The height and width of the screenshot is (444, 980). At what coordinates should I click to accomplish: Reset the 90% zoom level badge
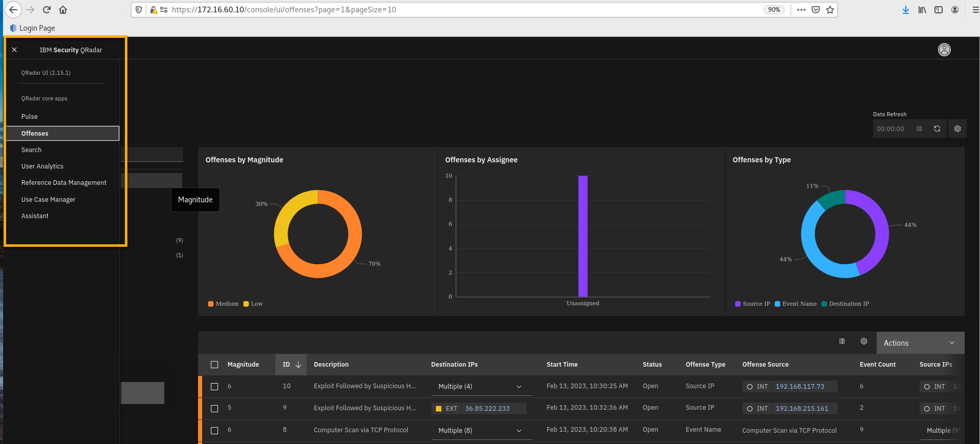(x=774, y=10)
